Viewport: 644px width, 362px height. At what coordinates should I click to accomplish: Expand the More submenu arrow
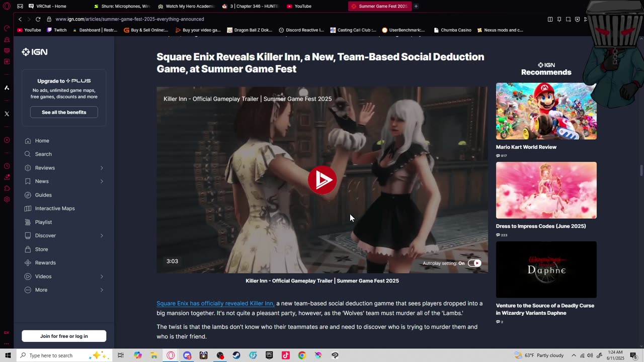click(102, 290)
